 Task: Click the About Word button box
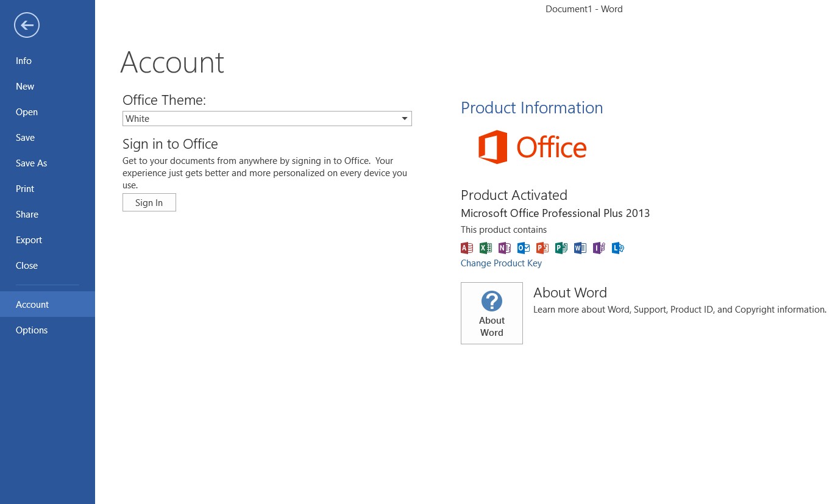pyautogui.click(x=491, y=313)
